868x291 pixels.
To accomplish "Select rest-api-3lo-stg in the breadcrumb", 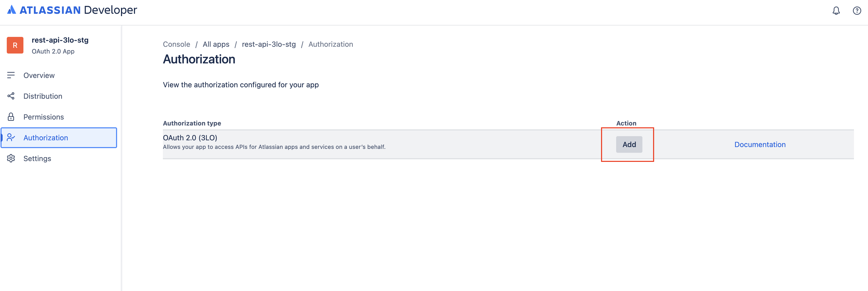I will [x=269, y=44].
